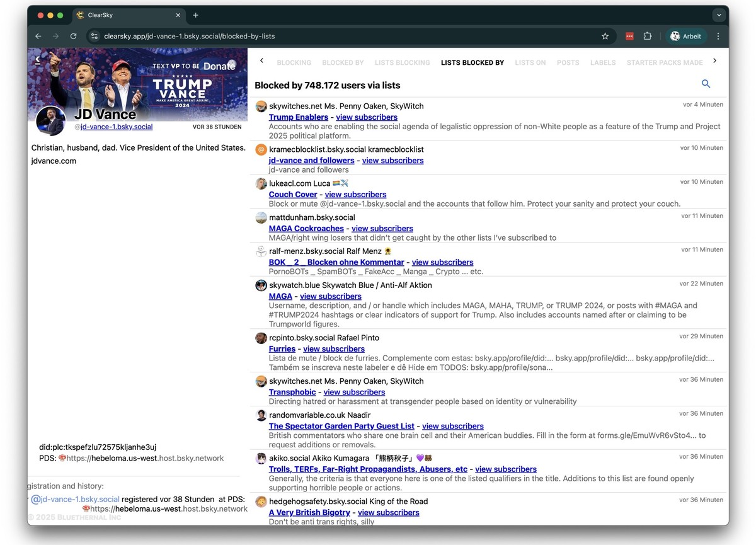
Task: Switch to the Lists Blocking tab
Action: point(402,63)
